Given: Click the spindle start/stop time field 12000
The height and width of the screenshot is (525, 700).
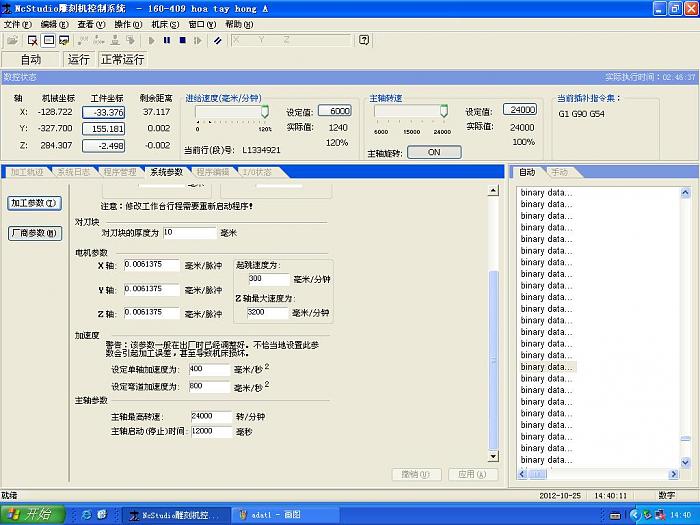Looking at the screenshot, I should coord(212,432).
